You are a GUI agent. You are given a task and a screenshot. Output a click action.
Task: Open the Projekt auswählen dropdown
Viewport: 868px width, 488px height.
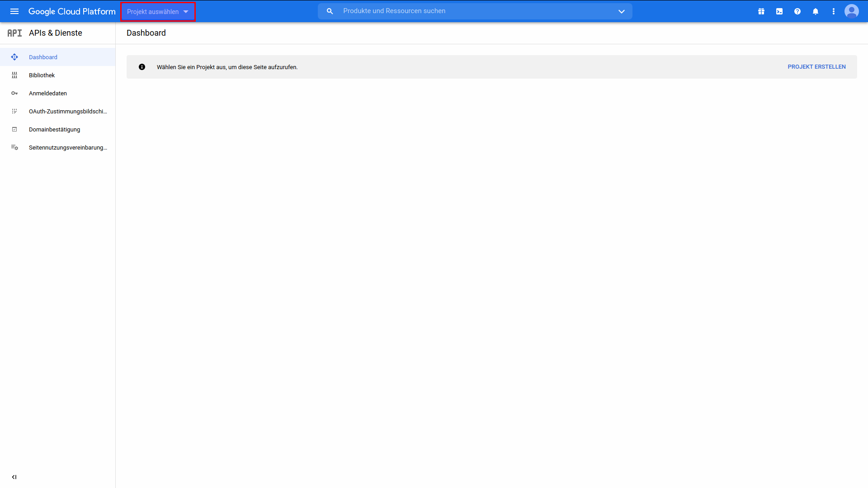[x=158, y=12]
